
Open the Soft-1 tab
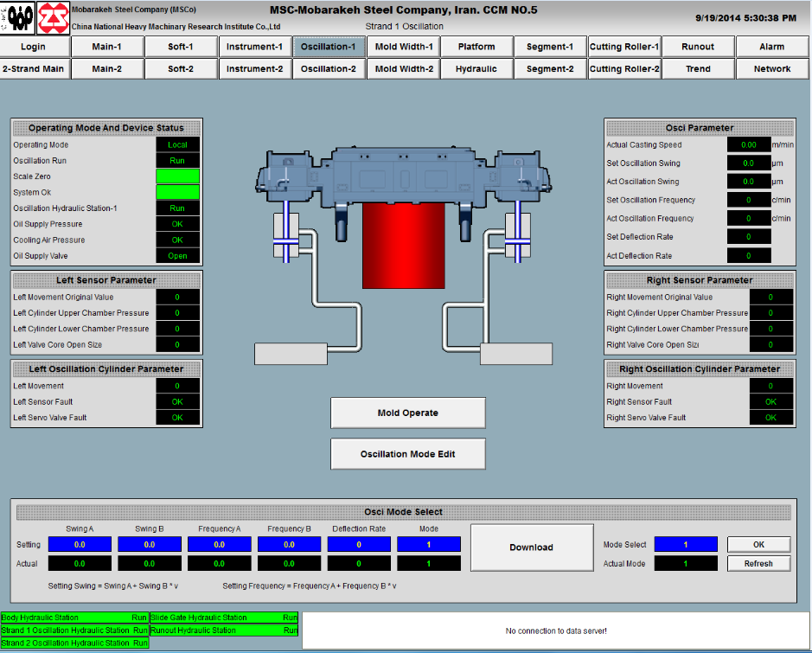point(181,47)
